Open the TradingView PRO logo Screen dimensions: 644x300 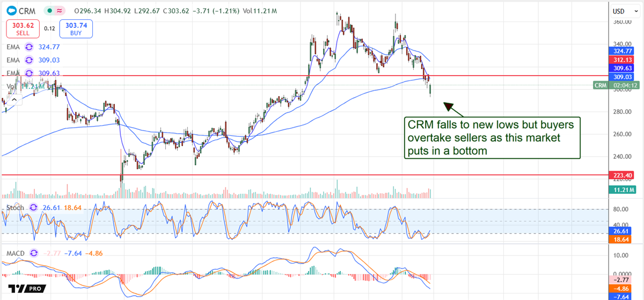[x=24, y=288]
